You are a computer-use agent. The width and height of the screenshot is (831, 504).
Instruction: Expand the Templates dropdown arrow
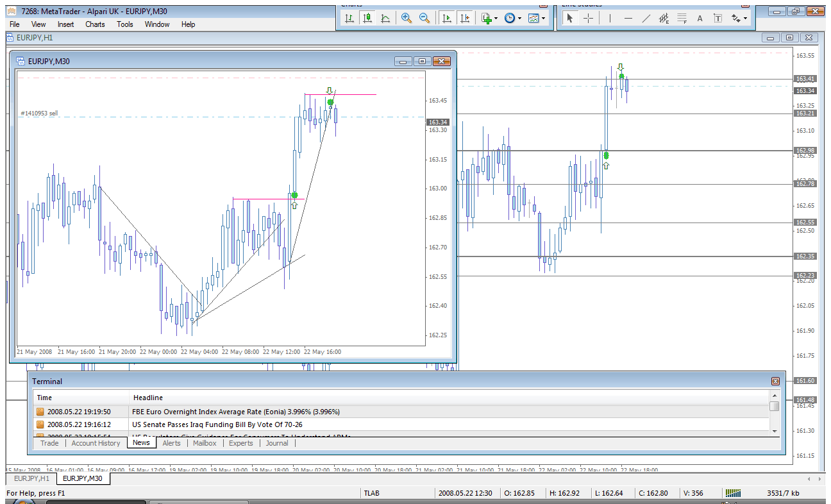click(x=544, y=19)
